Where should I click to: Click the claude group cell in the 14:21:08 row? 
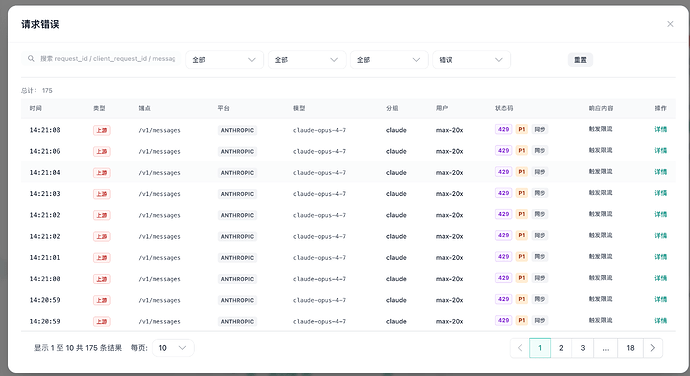pyautogui.click(x=396, y=130)
